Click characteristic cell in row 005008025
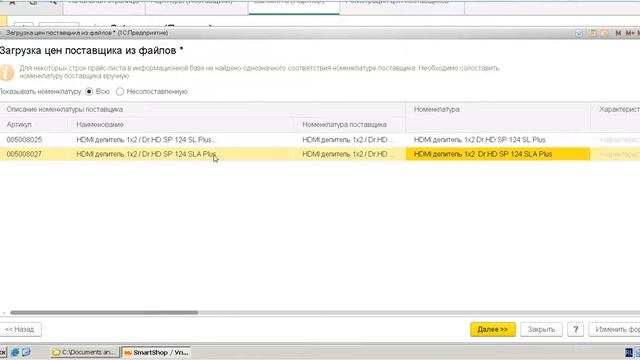Screen dimensions: 640x360 pyautogui.click(x=616, y=140)
